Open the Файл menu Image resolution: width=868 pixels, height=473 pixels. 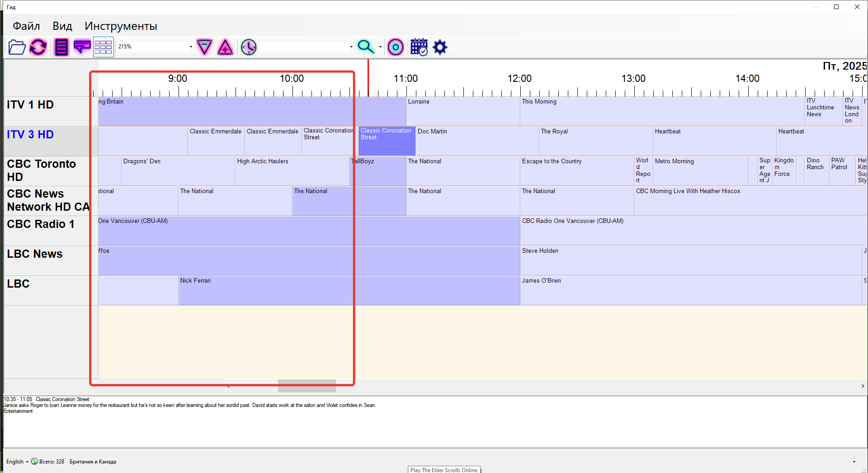pyautogui.click(x=26, y=26)
